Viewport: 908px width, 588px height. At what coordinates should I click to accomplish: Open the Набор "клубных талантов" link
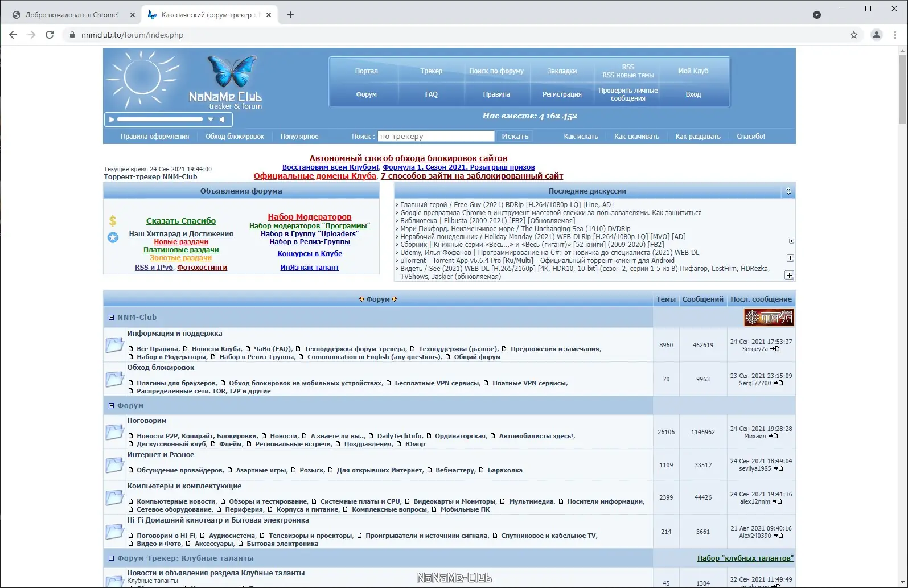point(745,558)
